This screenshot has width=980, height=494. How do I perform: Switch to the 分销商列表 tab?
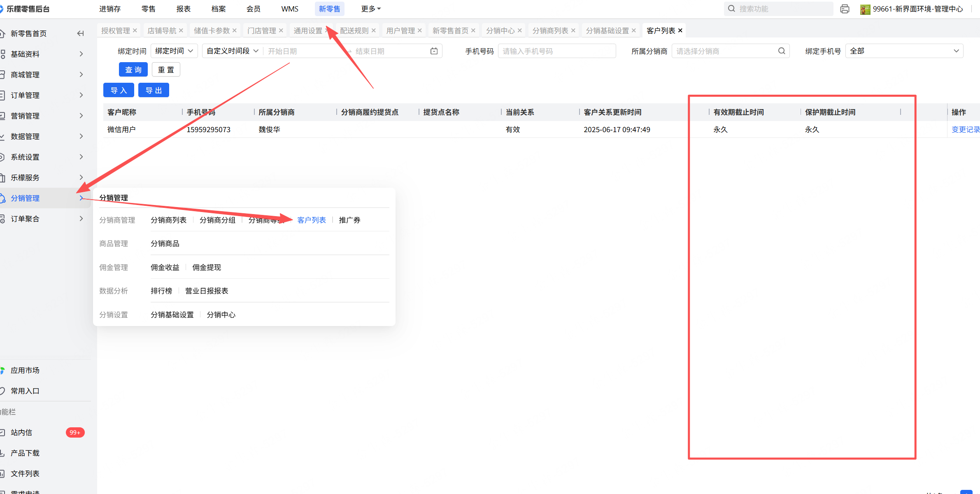(x=550, y=30)
